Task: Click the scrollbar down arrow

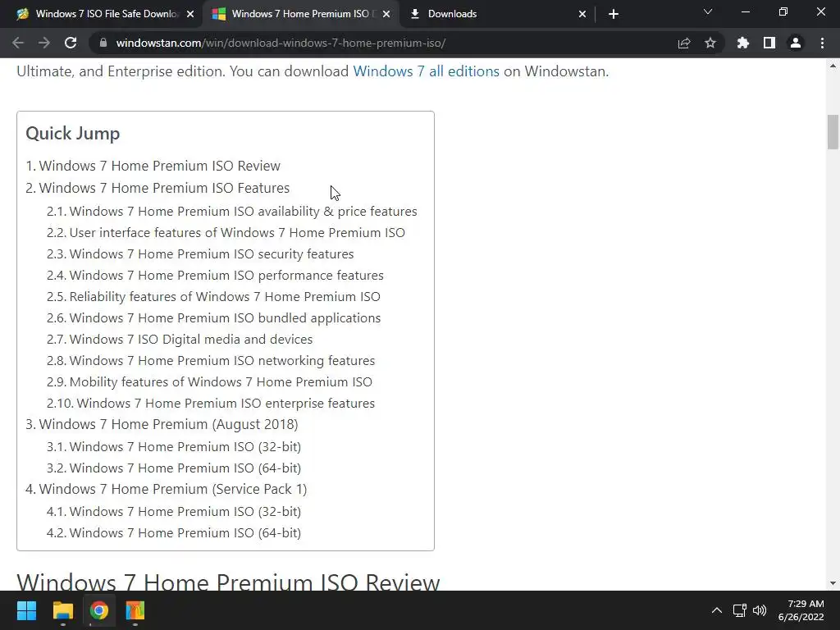Action: point(833,583)
